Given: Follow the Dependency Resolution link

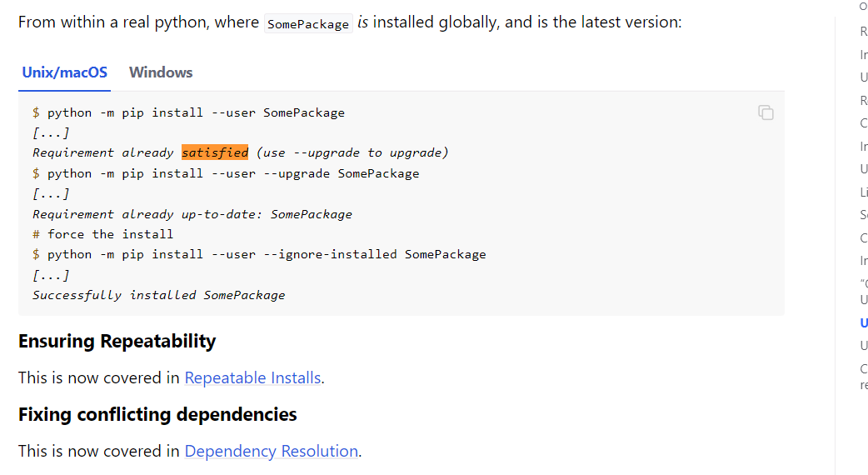Looking at the screenshot, I should pyautogui.click(x=271, y=451).
